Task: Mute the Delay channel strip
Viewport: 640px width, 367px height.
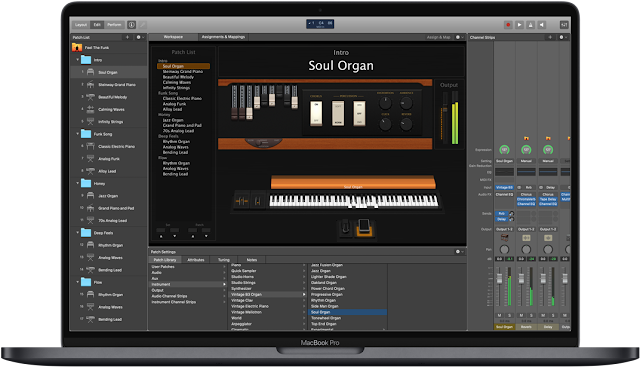Action: click(x=543, y=315)
